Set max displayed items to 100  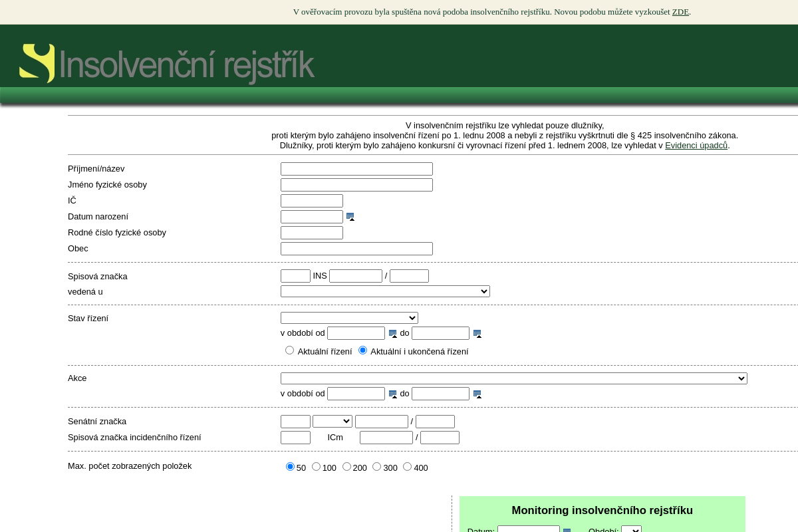point(316,467)
